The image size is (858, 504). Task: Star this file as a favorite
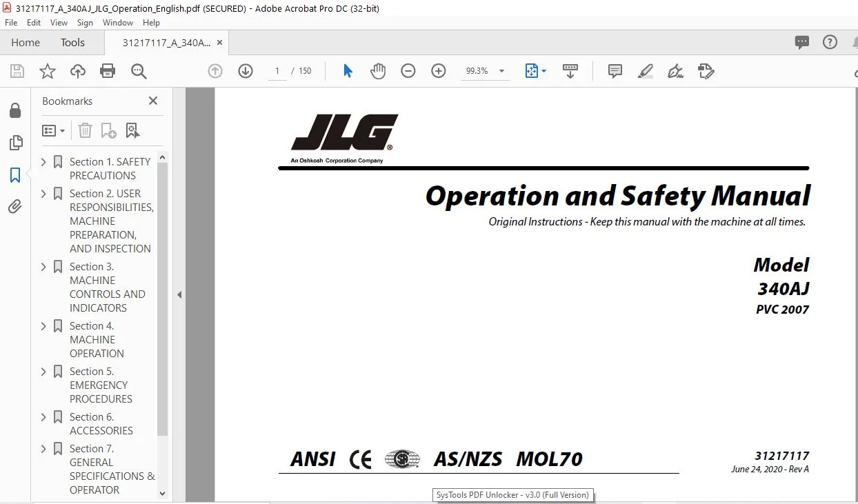click(48, 71)
